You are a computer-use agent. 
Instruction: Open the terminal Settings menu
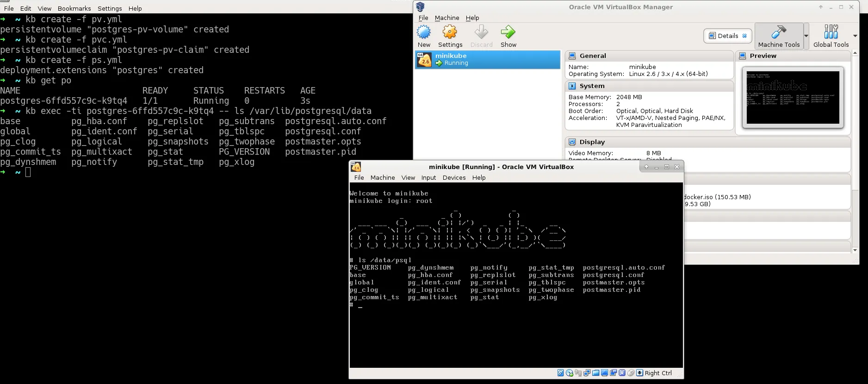[110, 8]
